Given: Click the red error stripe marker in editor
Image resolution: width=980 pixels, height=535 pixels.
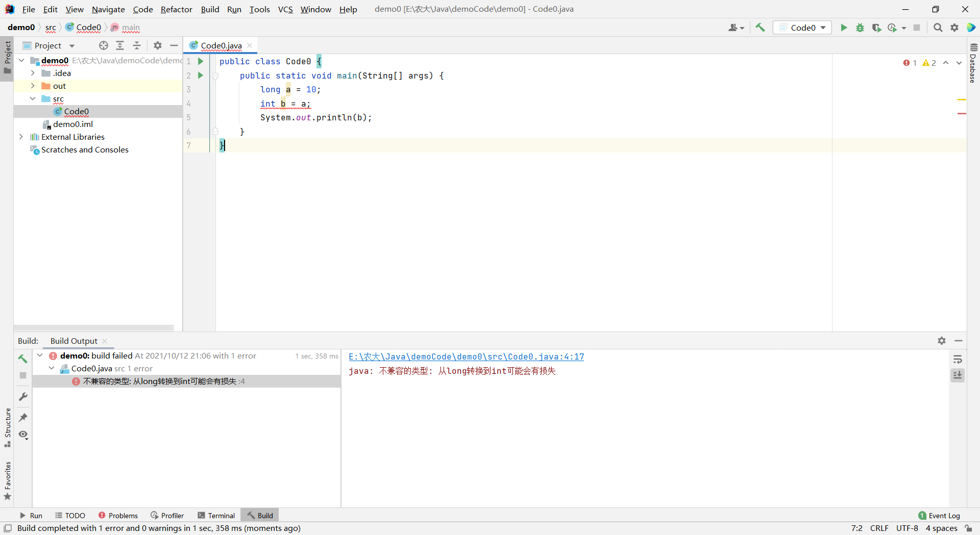Looking at the screenshot, I should point(962,113).
